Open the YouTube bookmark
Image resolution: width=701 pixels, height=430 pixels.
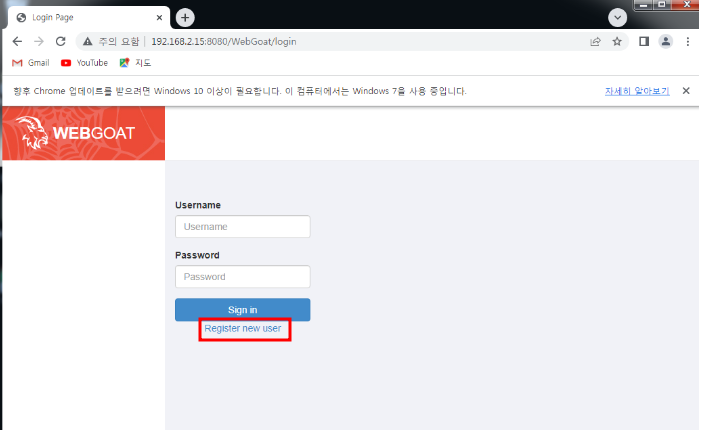click(x=84, y=63)
